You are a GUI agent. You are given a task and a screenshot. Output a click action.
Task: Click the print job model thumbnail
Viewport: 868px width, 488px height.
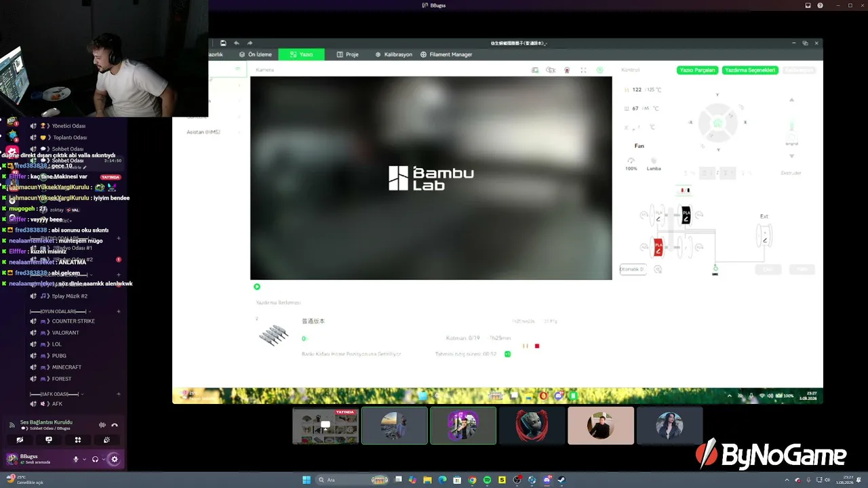pyautogui.click(x=274, y=335)
